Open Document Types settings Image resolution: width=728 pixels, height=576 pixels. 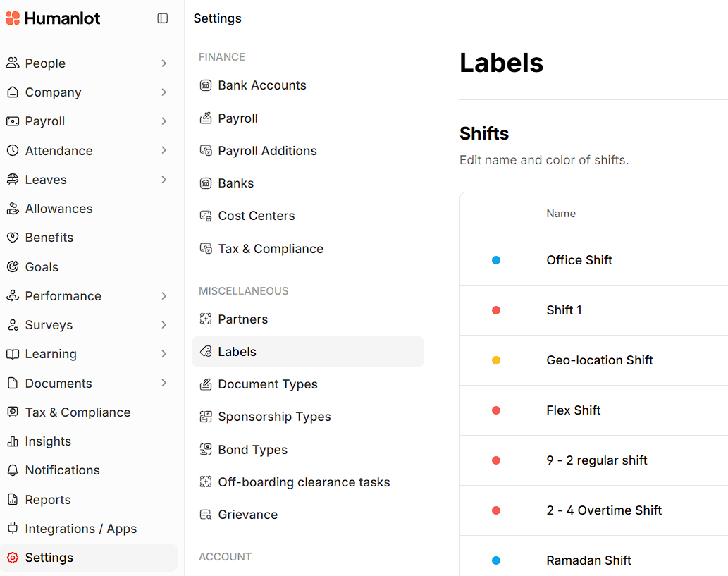[x=308, y=384]
